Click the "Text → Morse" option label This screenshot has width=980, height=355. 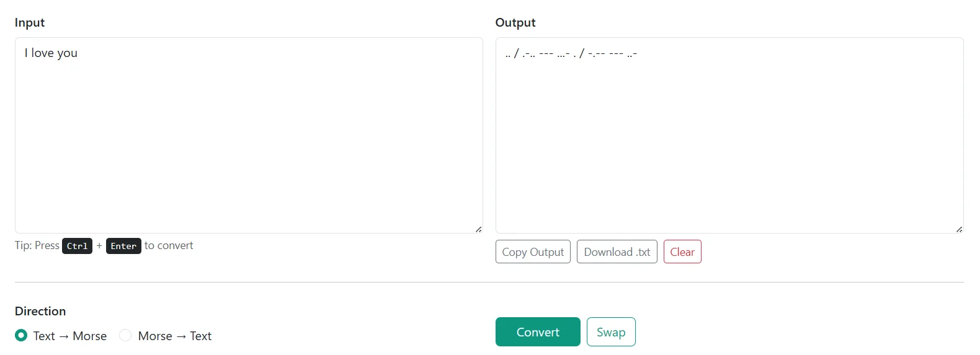click(70, 336)
